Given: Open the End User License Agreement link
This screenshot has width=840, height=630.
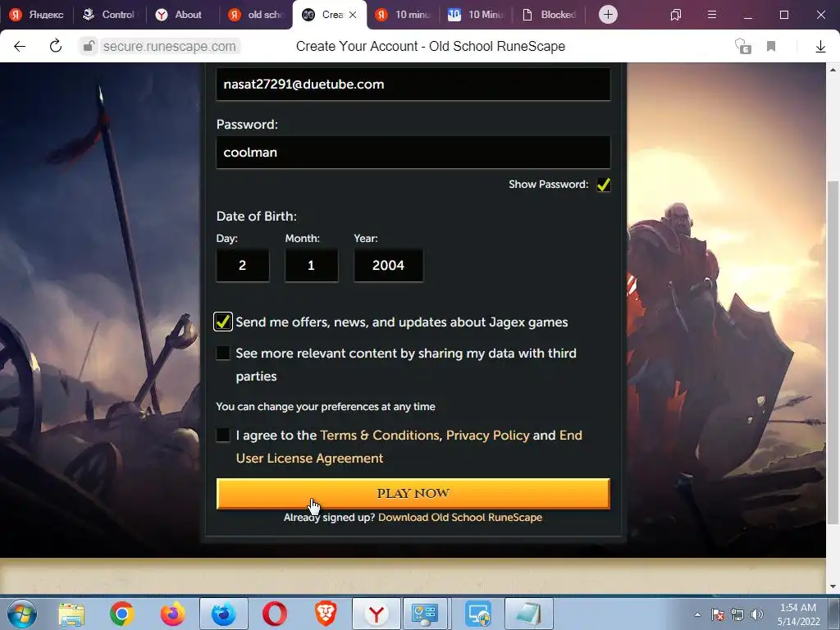Looking at the screenshot, I should 309,459.
